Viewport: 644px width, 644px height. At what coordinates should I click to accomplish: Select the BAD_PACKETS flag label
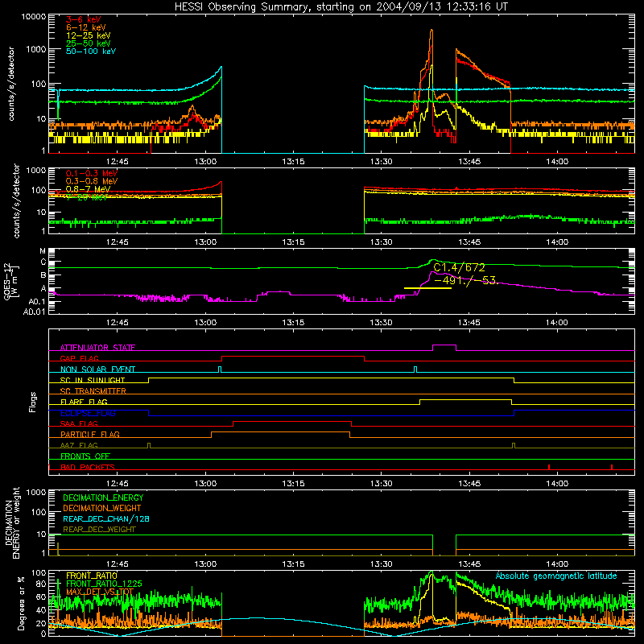[88, 467]
